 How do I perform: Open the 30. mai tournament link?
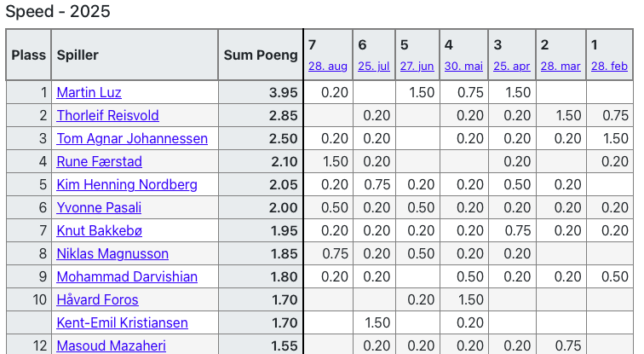point(463,66)
